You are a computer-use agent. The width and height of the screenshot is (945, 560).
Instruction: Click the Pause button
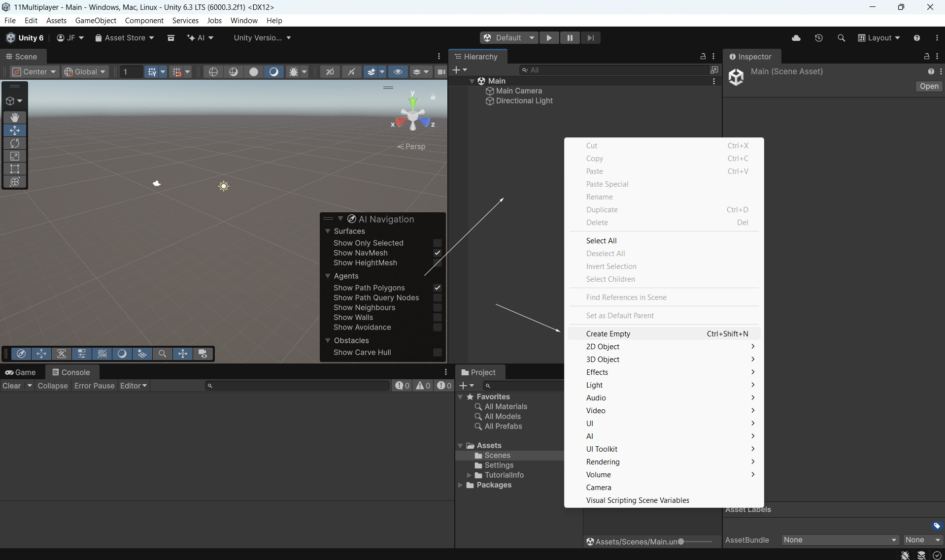[x=570, y=38]
